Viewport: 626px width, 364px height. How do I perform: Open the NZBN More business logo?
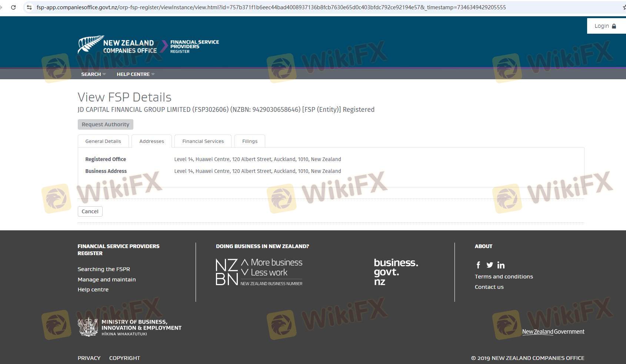(259, 273)
